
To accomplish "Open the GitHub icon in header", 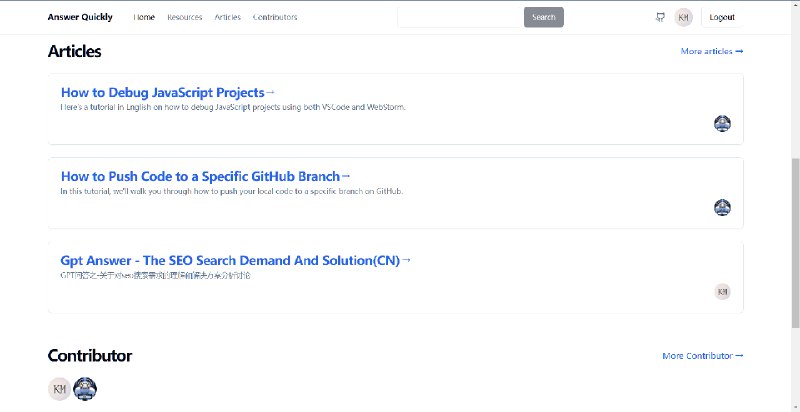I will [660, 17].
